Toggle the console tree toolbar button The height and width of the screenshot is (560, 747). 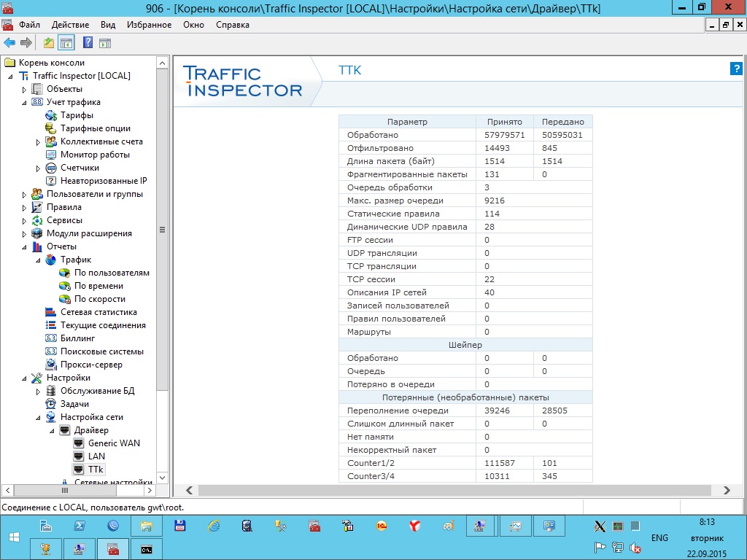(66, 43)
